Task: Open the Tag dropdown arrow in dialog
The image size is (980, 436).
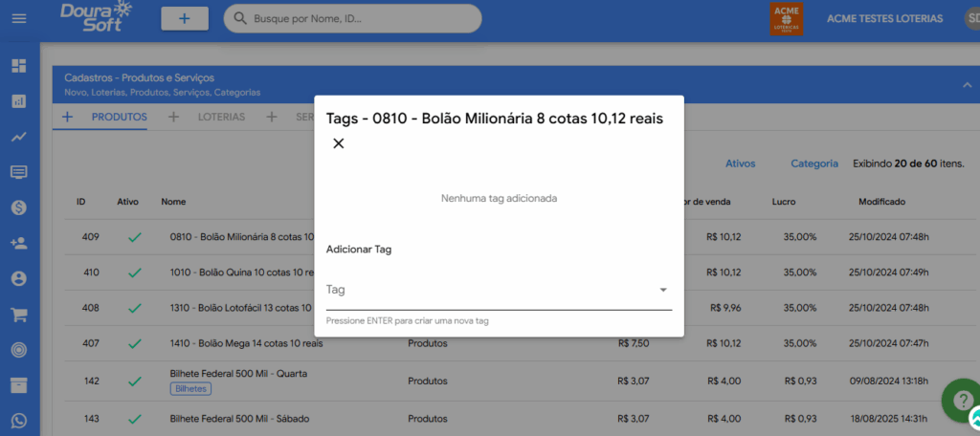Action: [663, 290]
